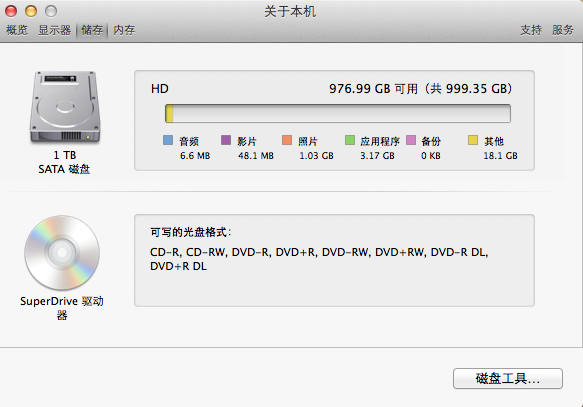Click the blue 音频 legend swatch
Viewport: 583px width, 407px height.
[168, 140]
